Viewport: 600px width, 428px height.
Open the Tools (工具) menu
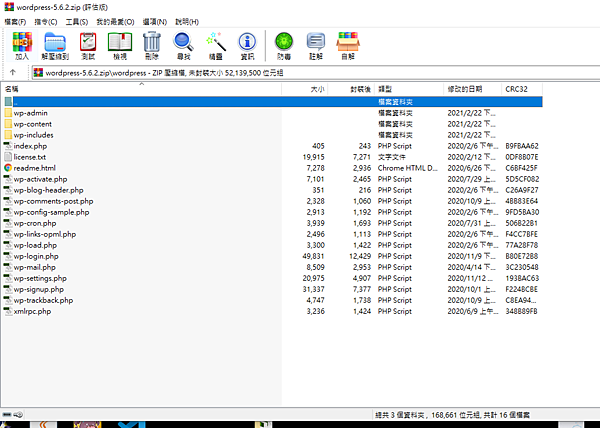(x=77, y=22)
